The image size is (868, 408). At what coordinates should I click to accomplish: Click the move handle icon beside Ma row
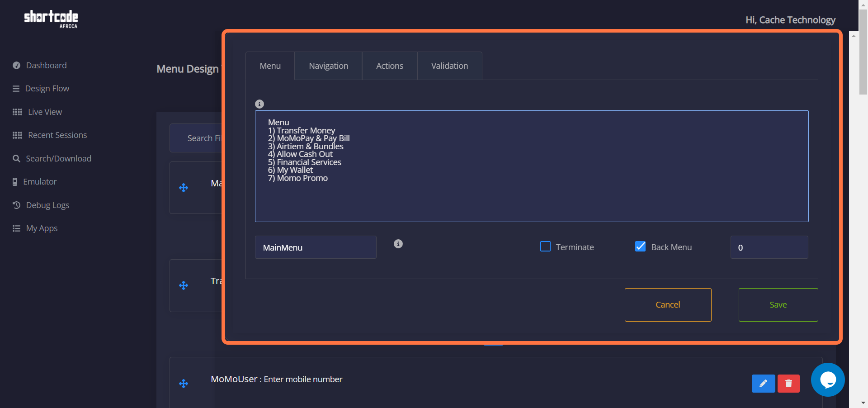pos(184,188)
